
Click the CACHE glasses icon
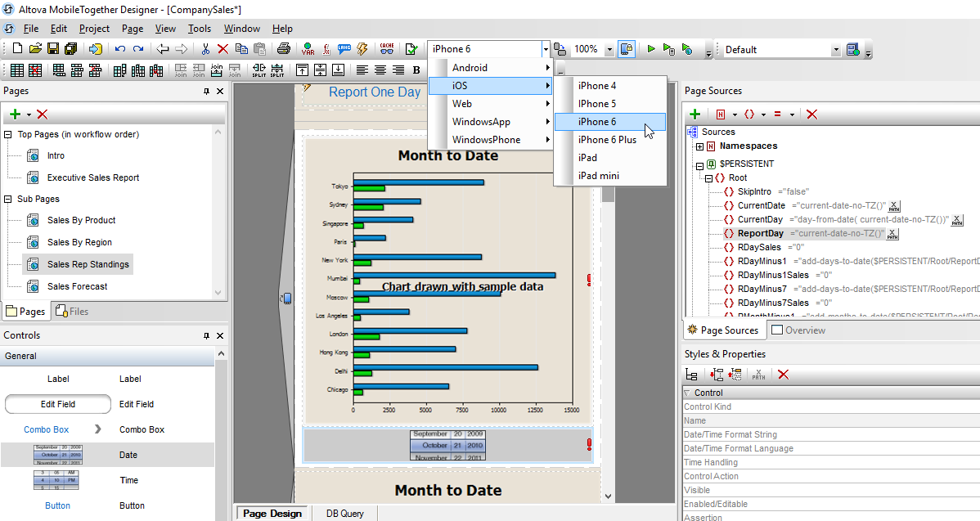[x=387, y=49]
